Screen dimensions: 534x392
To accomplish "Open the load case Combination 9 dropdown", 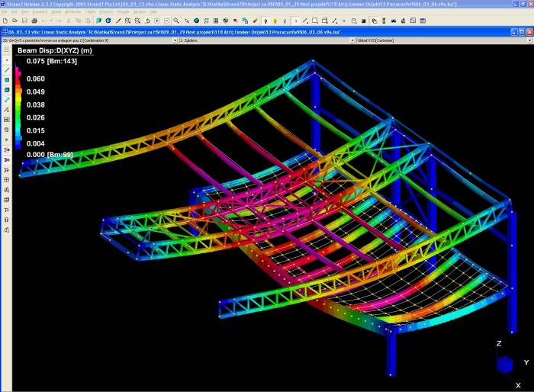I will pos(174,40).
